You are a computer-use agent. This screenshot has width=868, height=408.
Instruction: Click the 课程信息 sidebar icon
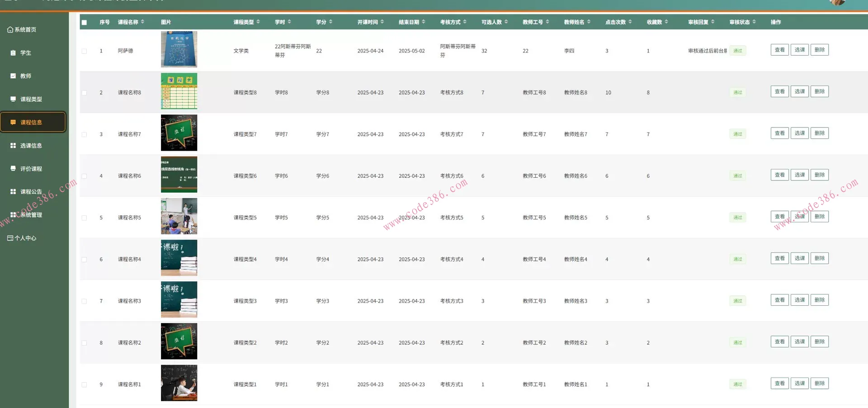coord(13,122)
